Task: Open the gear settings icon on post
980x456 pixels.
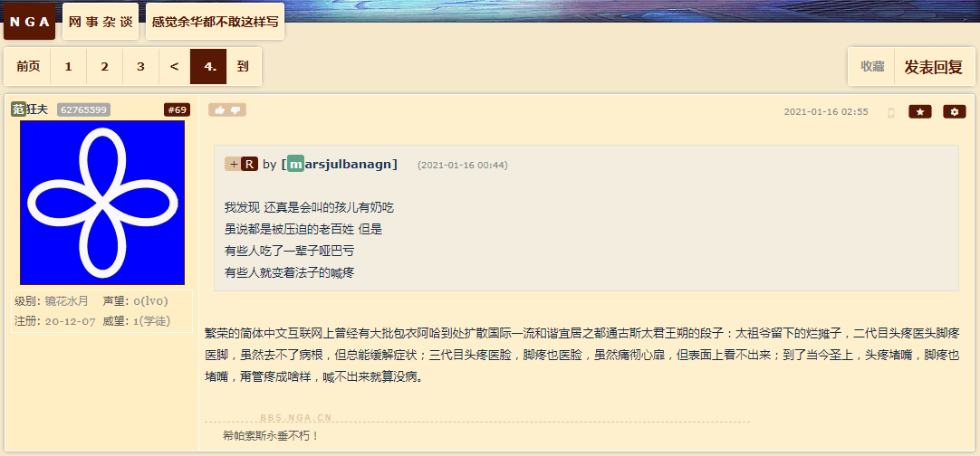Action: click(955, 112)
